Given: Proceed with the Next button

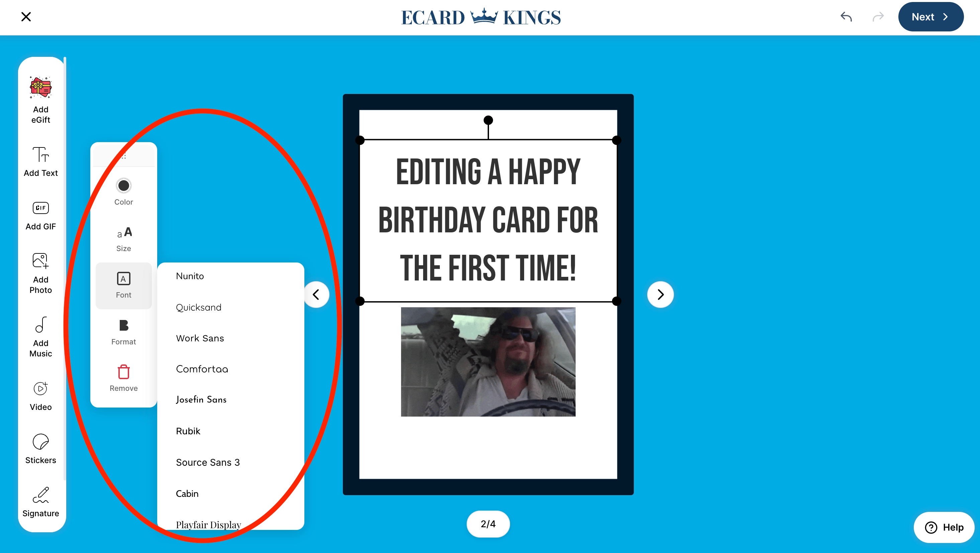Looking at the screenshot, I should pos(930,17).
